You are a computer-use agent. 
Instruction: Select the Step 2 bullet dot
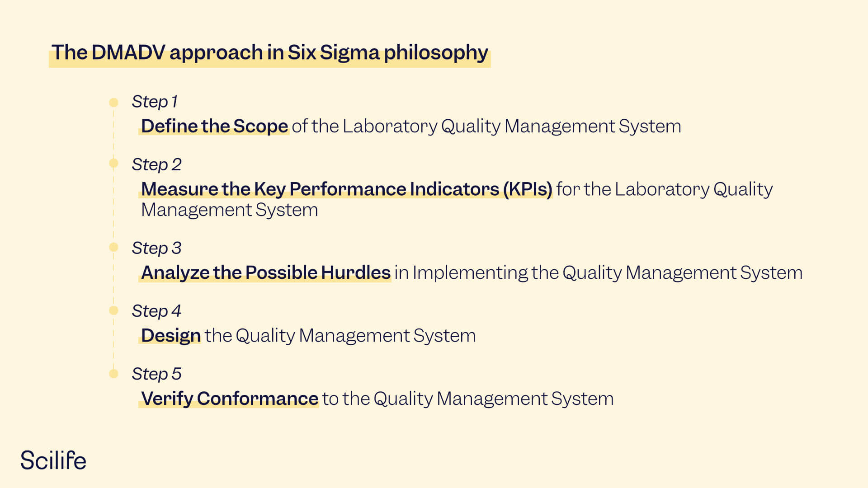113,163
